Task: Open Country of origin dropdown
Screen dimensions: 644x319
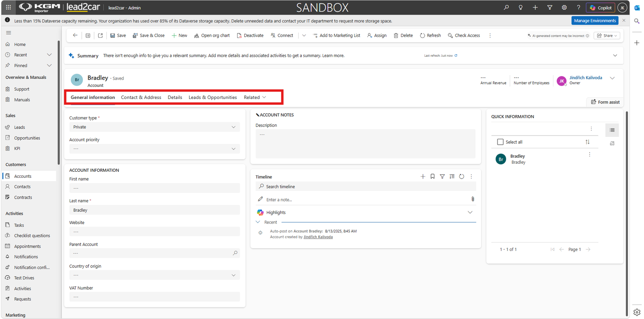Action: click(155, 275)
